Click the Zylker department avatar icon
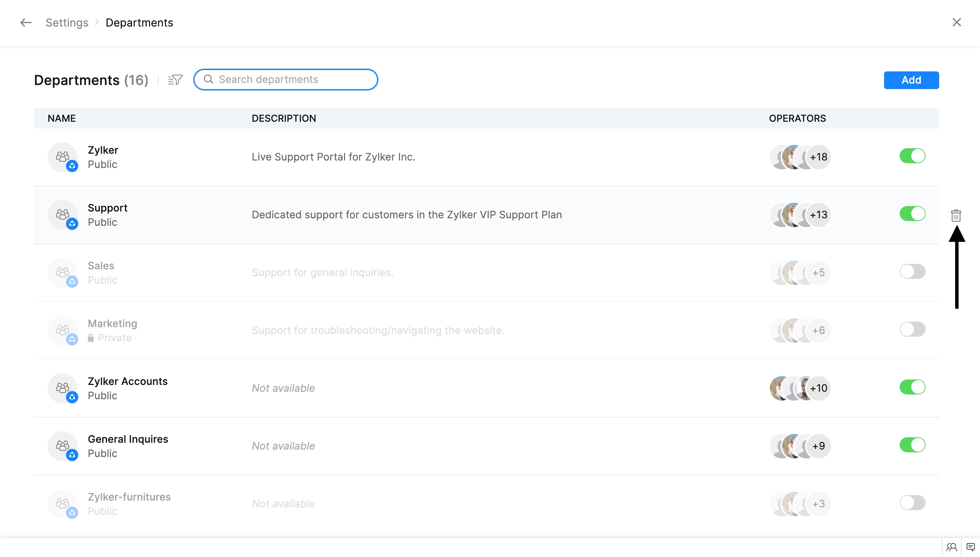This screenshot has height=557, width=980. tap(63, 157)
